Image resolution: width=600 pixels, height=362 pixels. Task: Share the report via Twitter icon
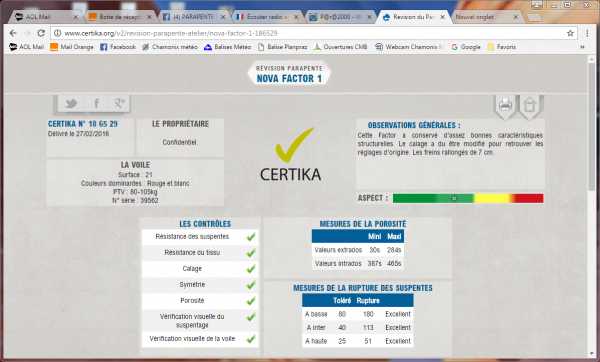(71, 103)
